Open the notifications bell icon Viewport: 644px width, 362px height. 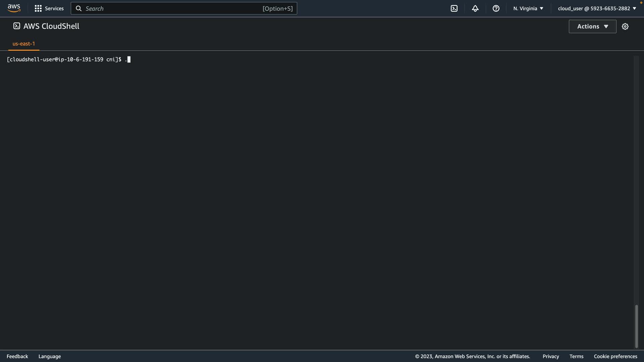click(475, 8)
